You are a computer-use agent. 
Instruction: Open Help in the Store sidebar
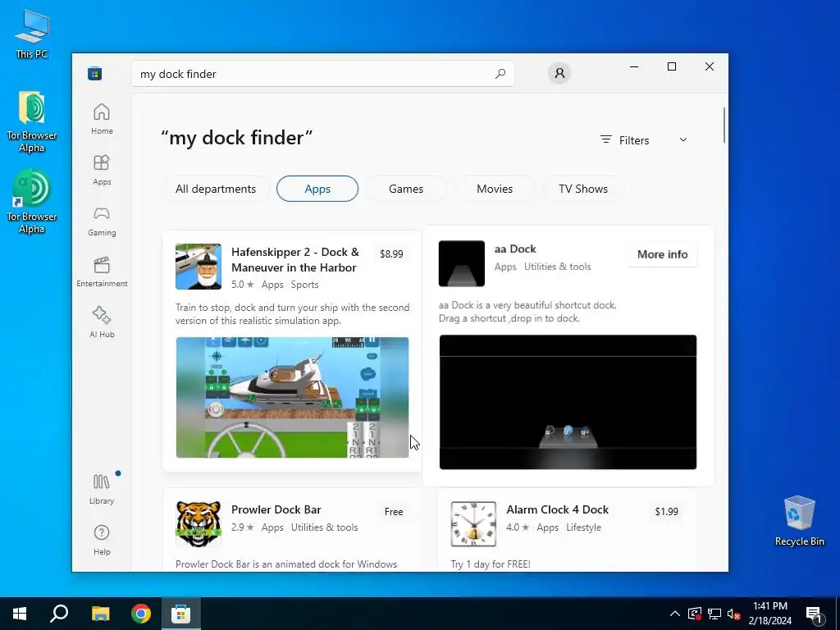click(x=102, y=540)
